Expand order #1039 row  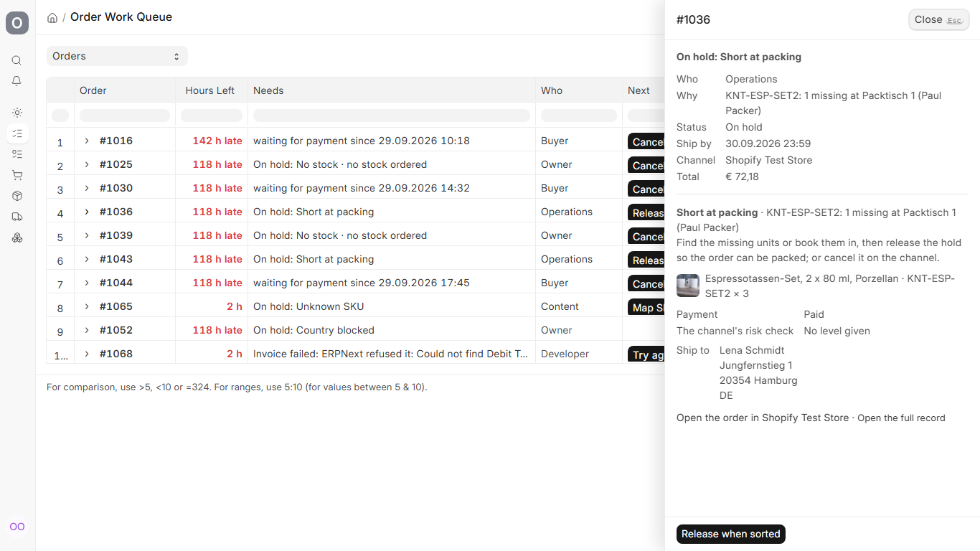point(87,235)
